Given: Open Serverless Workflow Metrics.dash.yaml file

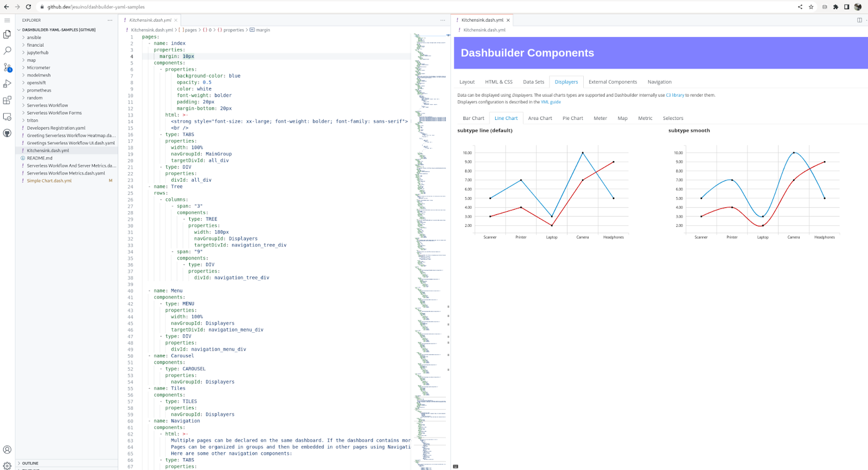Looking at the screenshot, I should (66, 173).
